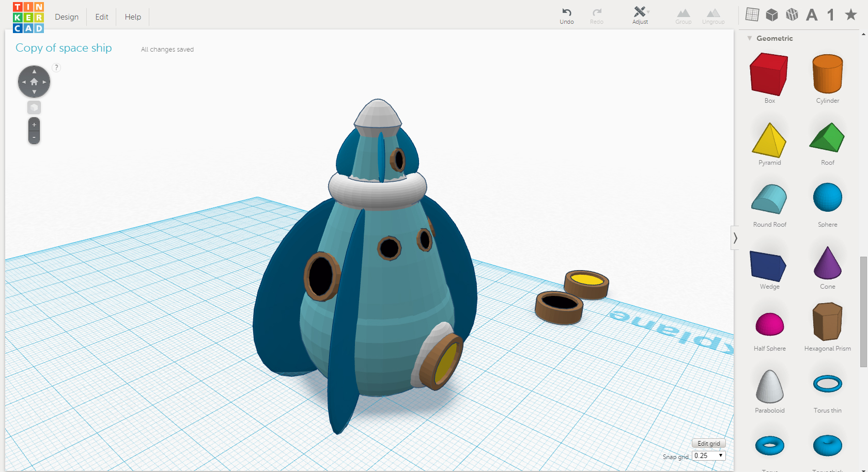Select the solid cube shapes icon
Image resolution: width=868 pixels, height=472 pixels.
[x=772, y=14]
